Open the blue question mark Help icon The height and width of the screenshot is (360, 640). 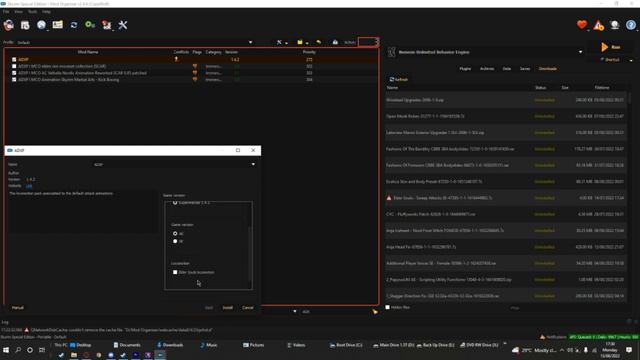pos(631,25)
